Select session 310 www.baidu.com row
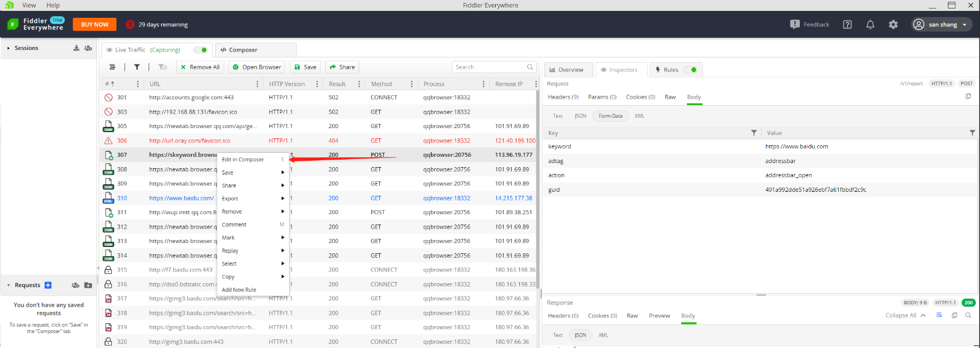The height and width of the screenshot is (348, 980). (319, 198)
